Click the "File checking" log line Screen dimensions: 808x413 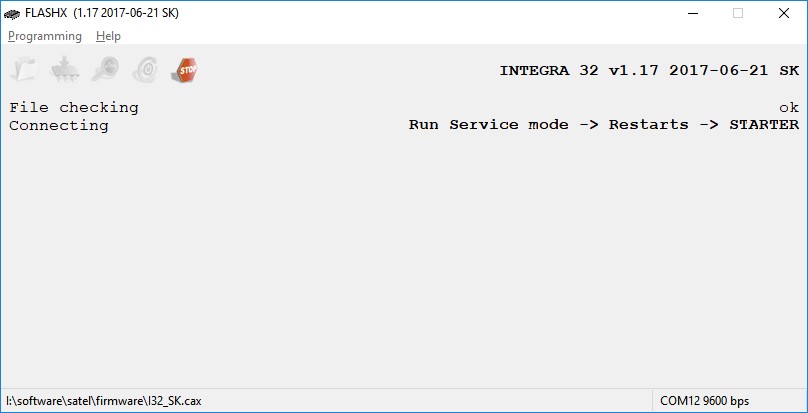pos(74,107)
